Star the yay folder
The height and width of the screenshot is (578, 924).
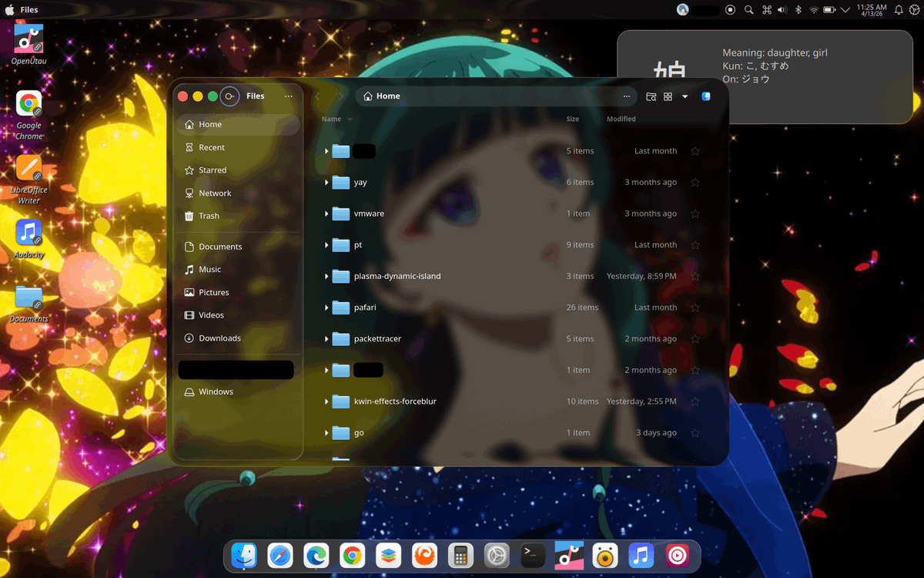[695, 183]
